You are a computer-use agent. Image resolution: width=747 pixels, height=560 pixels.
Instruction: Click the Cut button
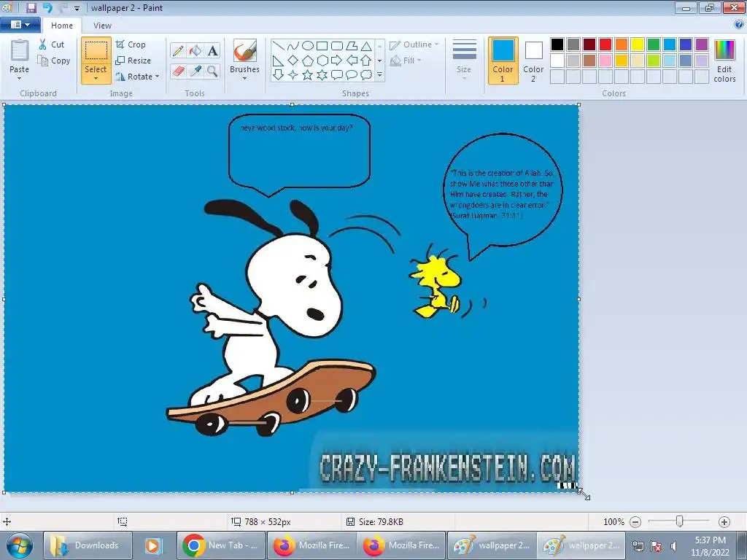click(x=52, y=44)
